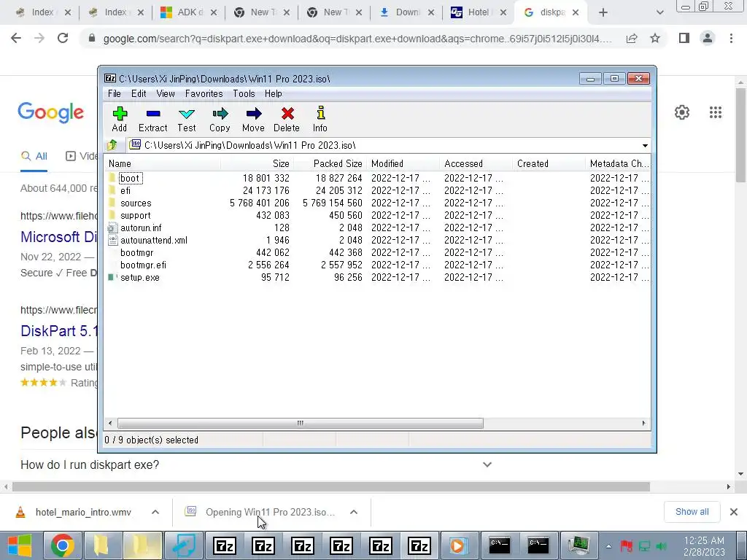Select the setup.exe file
The width and height of the screenshot is (747, 560).
[377, 277]
